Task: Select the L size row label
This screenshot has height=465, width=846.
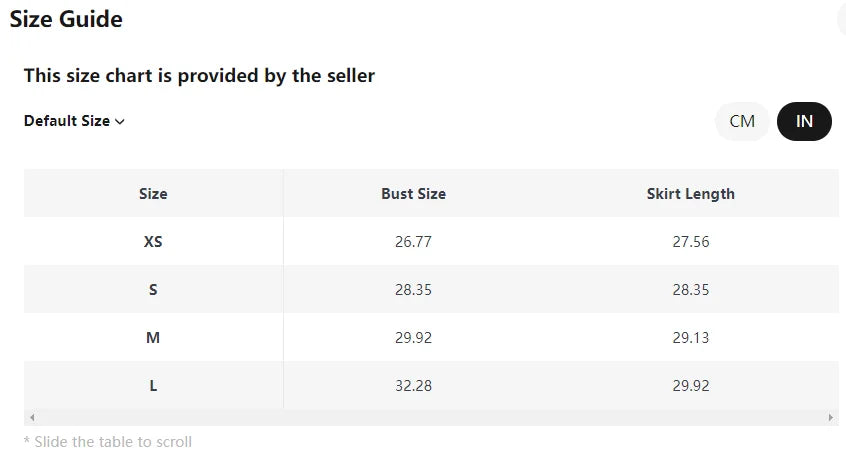Action: (153, 386)
